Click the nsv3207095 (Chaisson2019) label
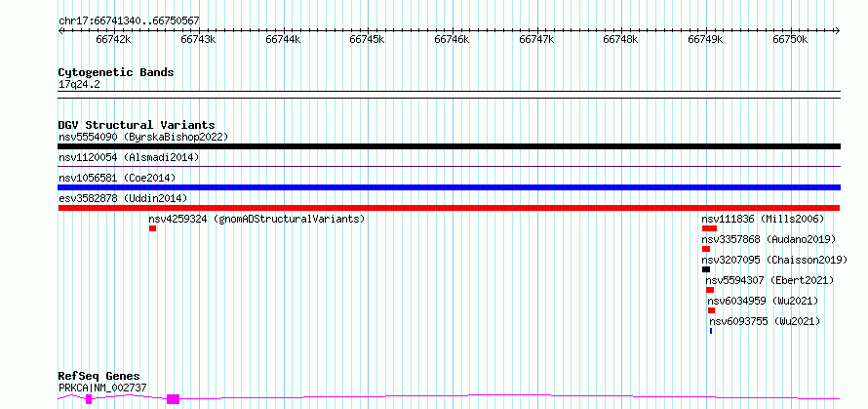Viewport: 868px width, 409px height. pos(775,260)
